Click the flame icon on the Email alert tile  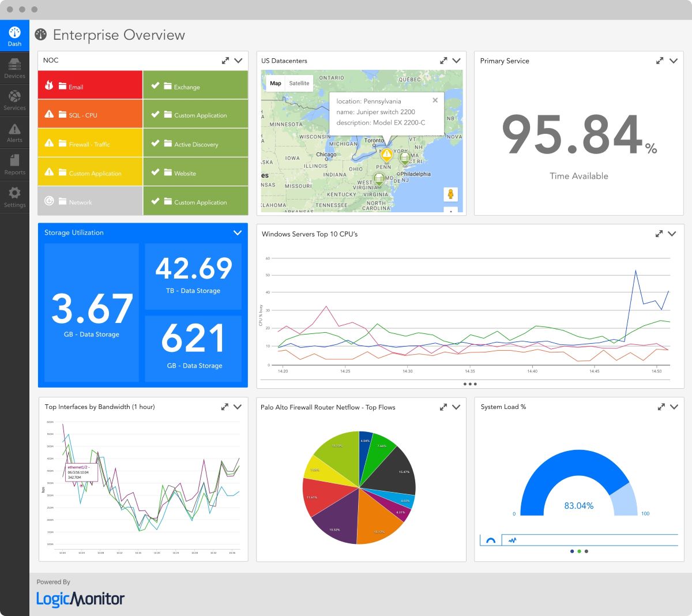(x=50, y=84)
